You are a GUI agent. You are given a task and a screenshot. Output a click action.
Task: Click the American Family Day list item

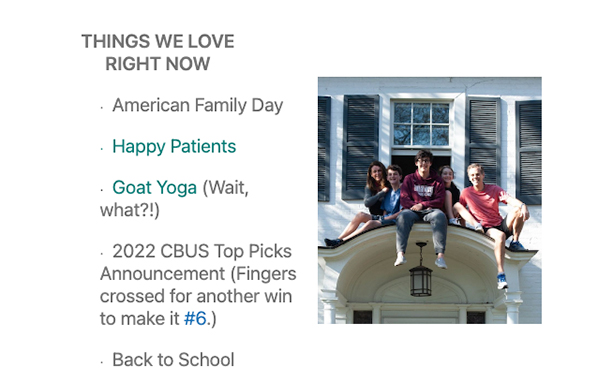pos(198,105)
